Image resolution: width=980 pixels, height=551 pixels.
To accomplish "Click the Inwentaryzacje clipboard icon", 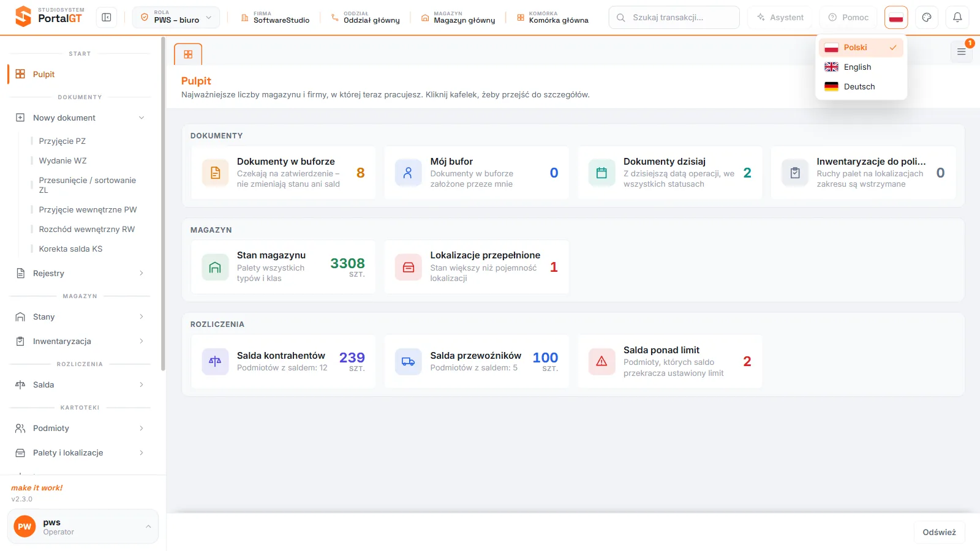I will 795,173.
